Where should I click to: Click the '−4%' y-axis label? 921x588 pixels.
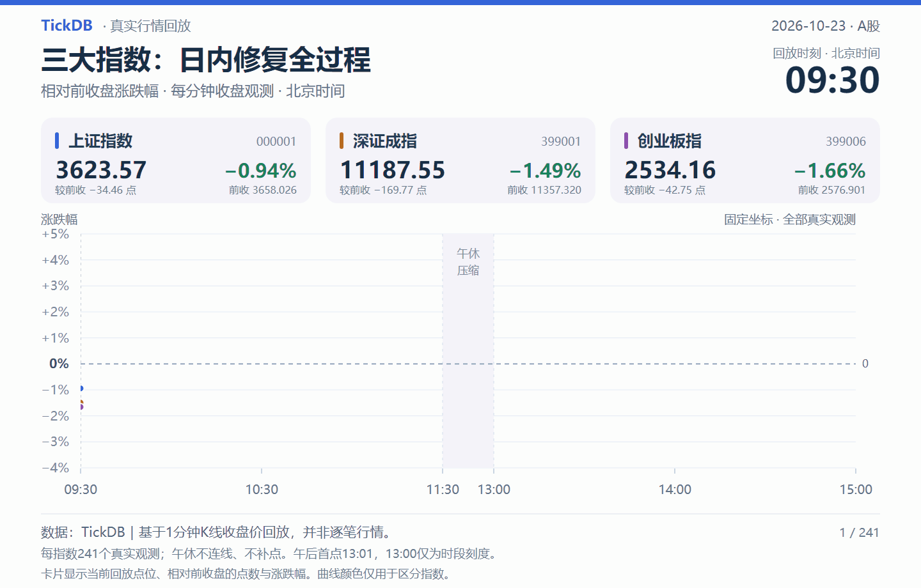tap(56, 468)
